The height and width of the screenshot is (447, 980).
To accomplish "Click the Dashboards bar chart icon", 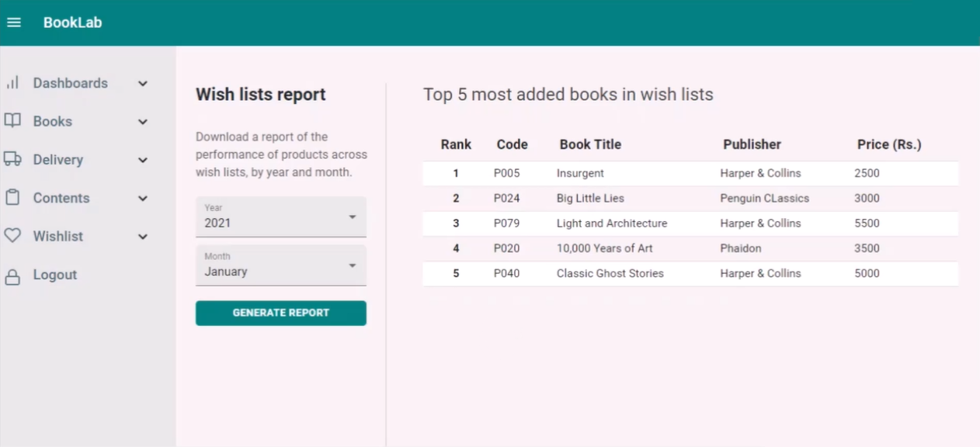I will [x=12, y=83].
